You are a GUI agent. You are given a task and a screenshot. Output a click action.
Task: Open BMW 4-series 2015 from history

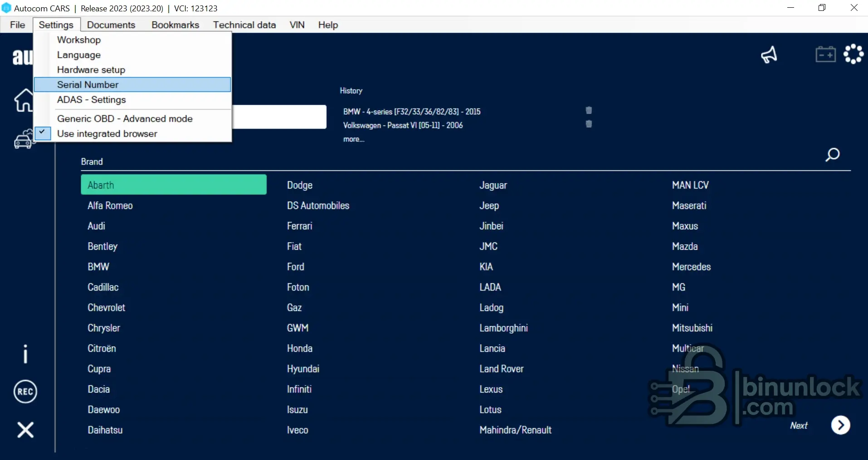[411, 111]
